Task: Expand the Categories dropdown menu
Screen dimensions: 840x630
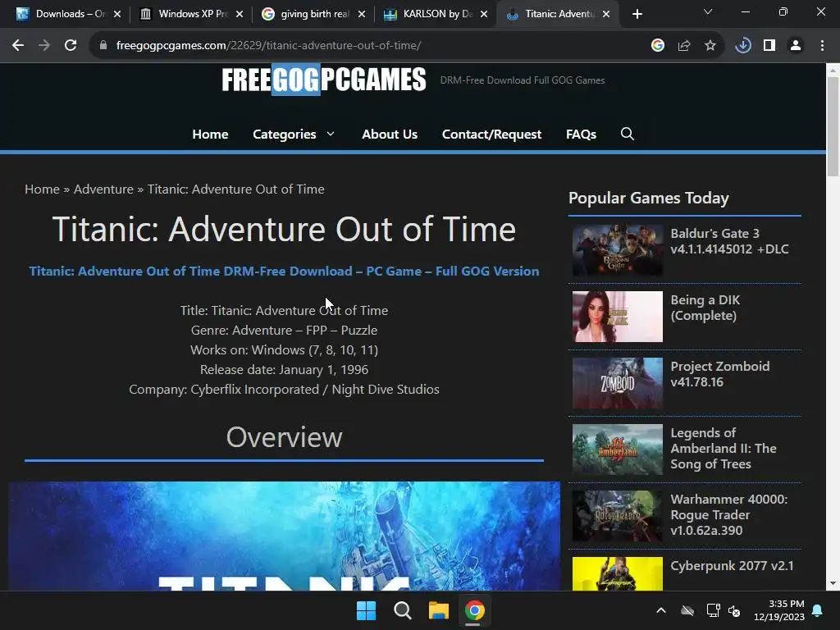Action: (294, 134)
